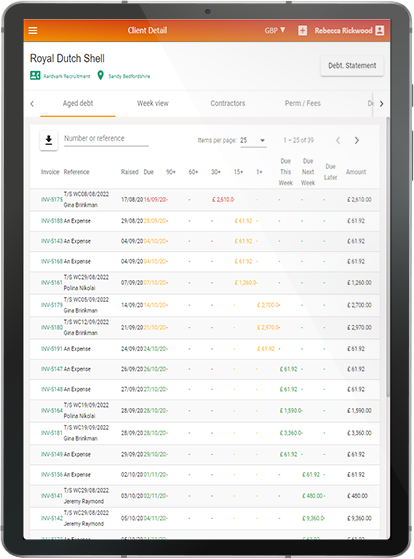Viewport: 414px width, 559px height.
Task: Open invoice INV-5164
Action: pyautogui.click(x=52, y=411)
